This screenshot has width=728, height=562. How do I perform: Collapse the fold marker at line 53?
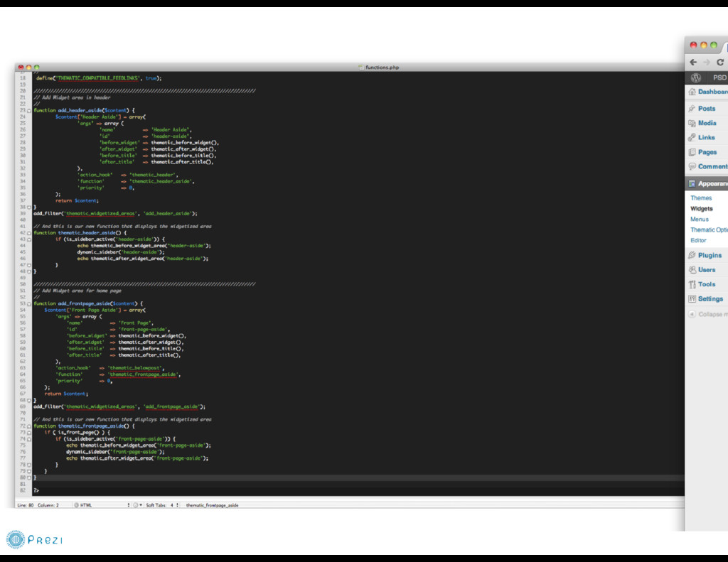(28, 304)
